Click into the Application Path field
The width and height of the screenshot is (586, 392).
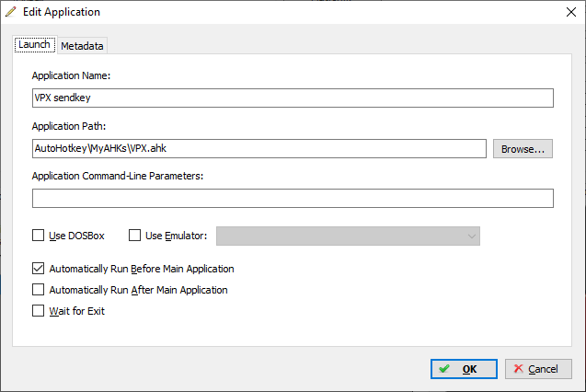pyautogui.click(x=259, y=149)
